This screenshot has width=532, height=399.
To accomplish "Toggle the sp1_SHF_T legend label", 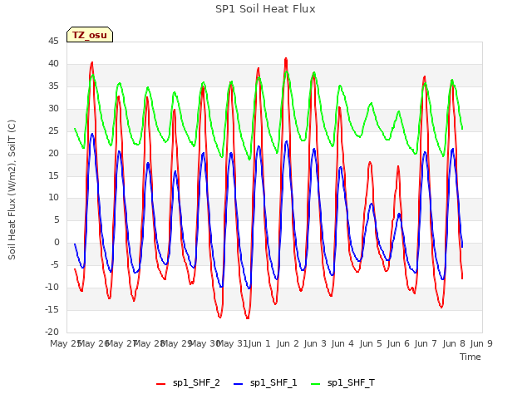I will [351, 382].
